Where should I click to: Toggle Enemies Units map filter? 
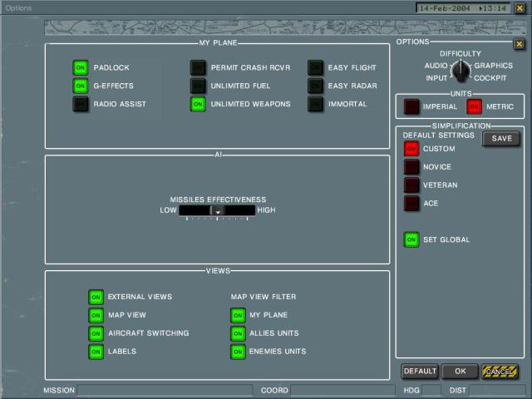click(x=239, y=352)
